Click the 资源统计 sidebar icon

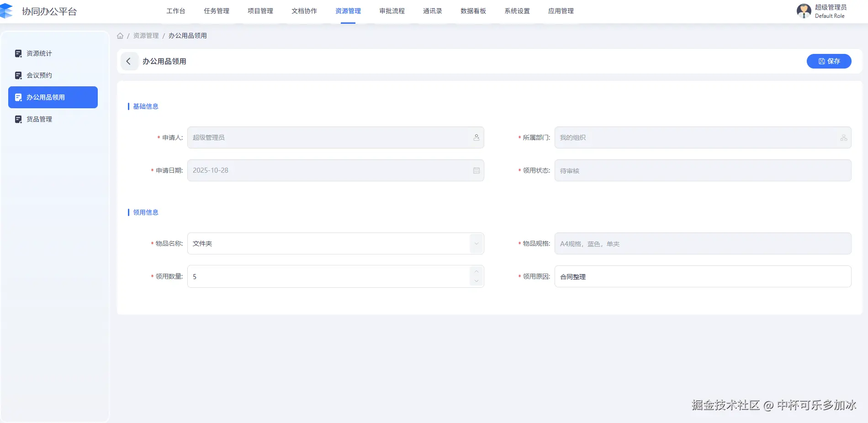coord(18,53)
